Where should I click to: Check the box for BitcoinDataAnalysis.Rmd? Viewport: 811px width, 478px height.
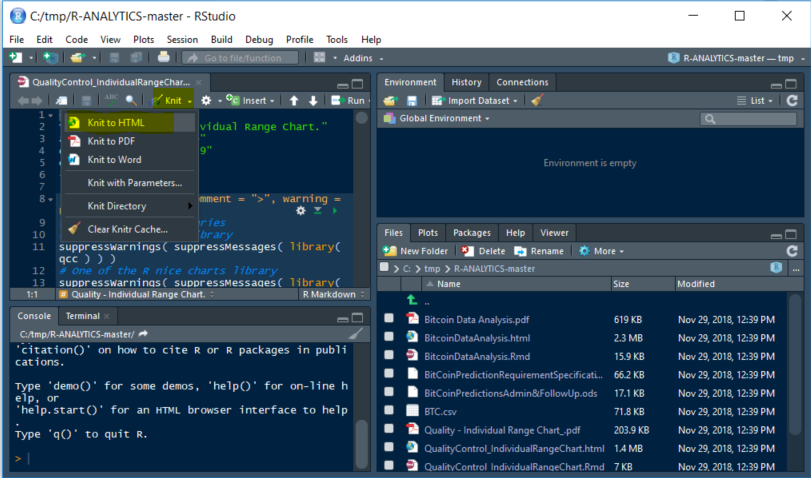389,355
